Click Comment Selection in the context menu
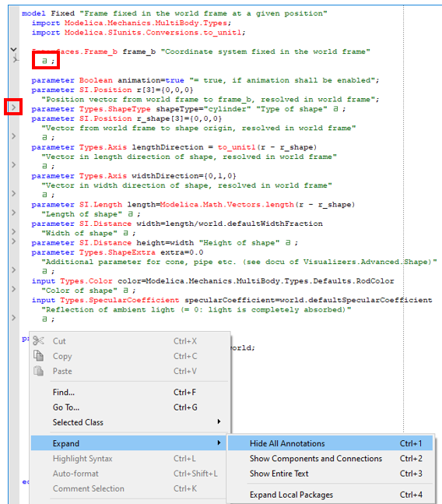 pos(130,488)
